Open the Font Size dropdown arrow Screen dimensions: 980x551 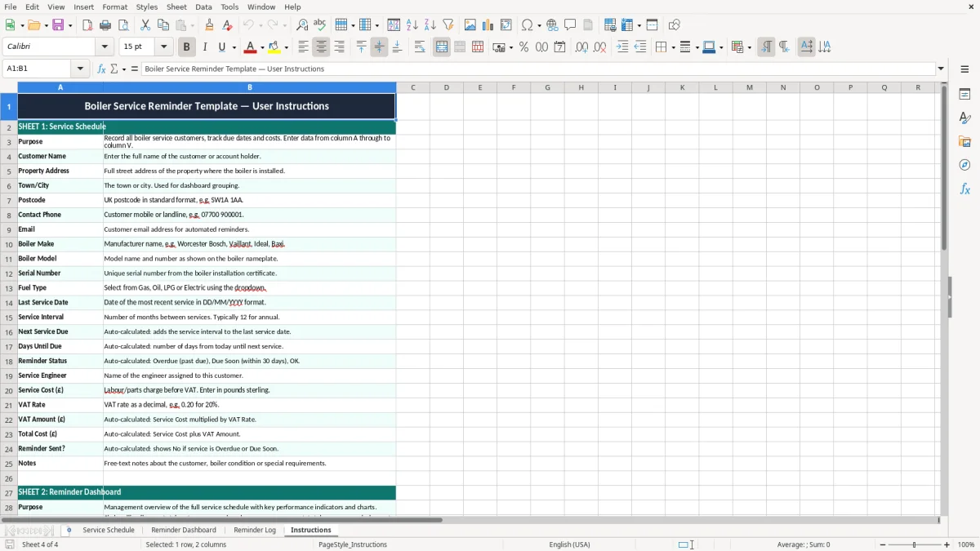163,47
